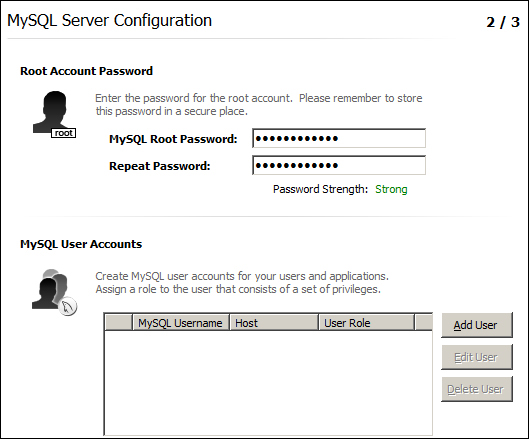Click the Delete User button
This screenshot has width=529, height=439.
click(x=477, y=389)
